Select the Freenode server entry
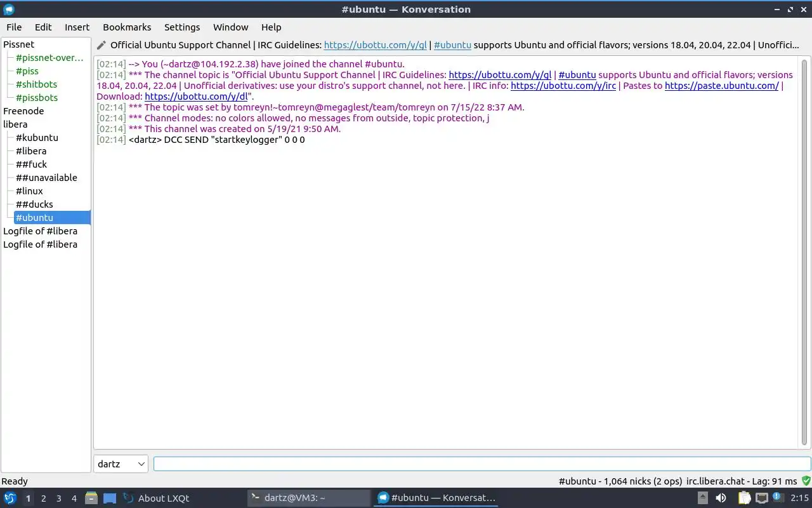 (x=23, y=111)
